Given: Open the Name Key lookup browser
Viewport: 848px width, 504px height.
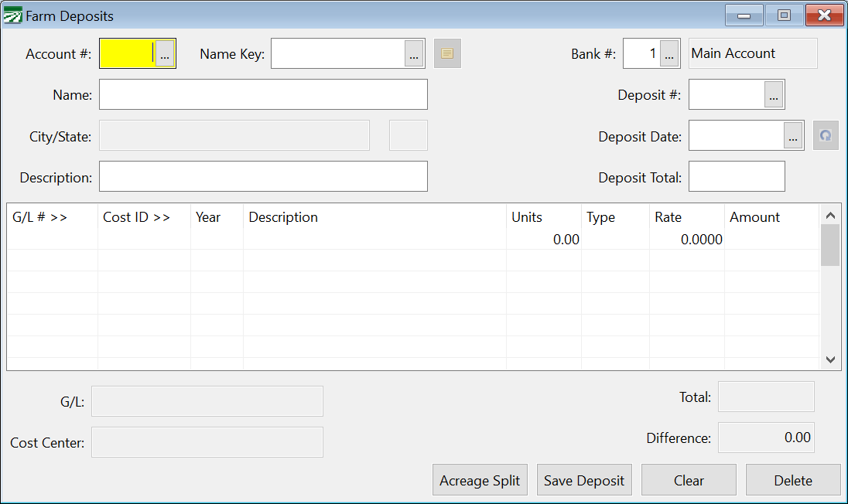Looking at the screenshot, I should [415, 53].
